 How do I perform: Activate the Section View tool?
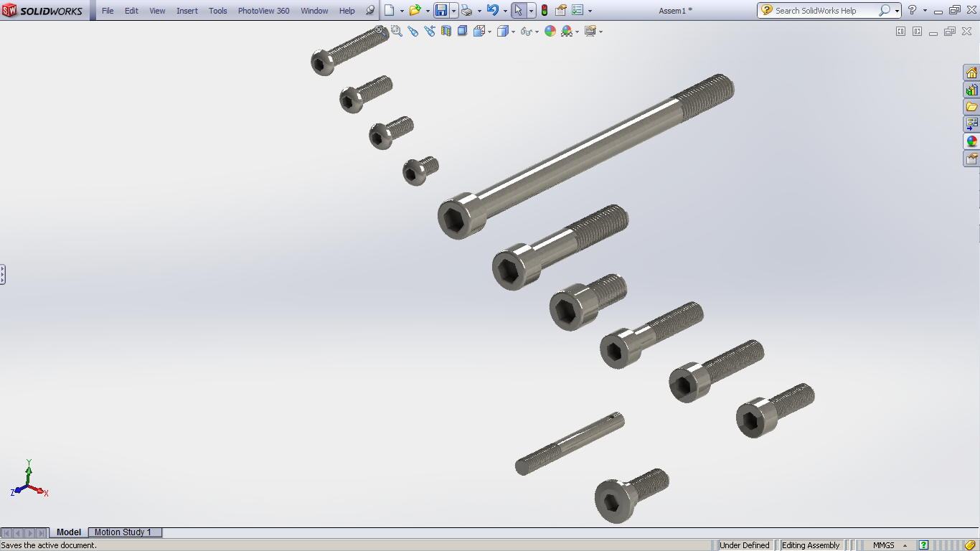point(446,31)
